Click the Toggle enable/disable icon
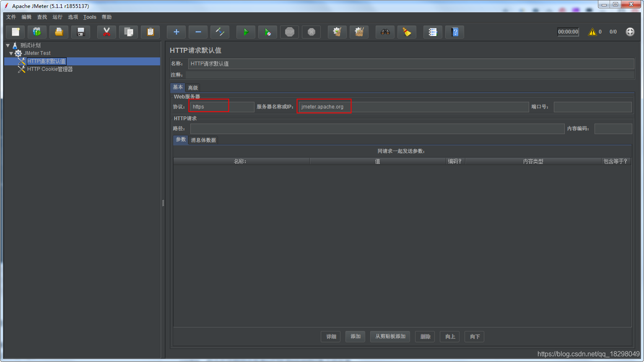Viewport: 644px width, 362px height. [x=220, y=32]
